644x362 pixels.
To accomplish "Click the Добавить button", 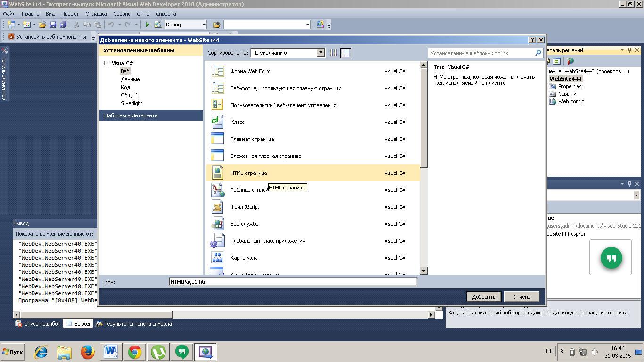I will click(x=484, y=297).
